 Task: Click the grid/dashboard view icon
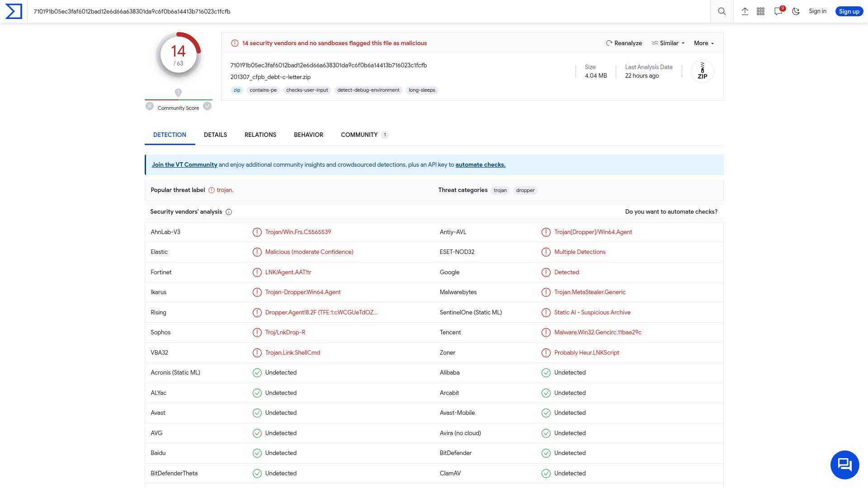762,11
